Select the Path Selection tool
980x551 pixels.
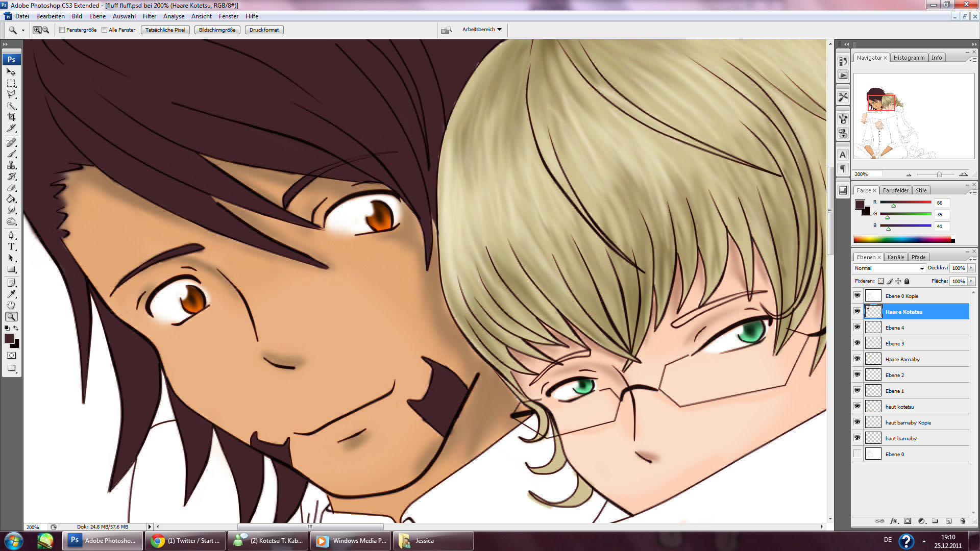coord(11,258)
